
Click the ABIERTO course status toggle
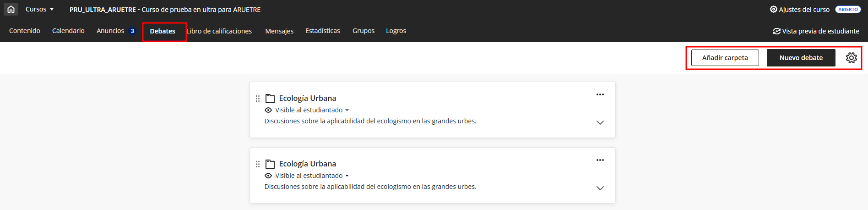pos(848,10)
